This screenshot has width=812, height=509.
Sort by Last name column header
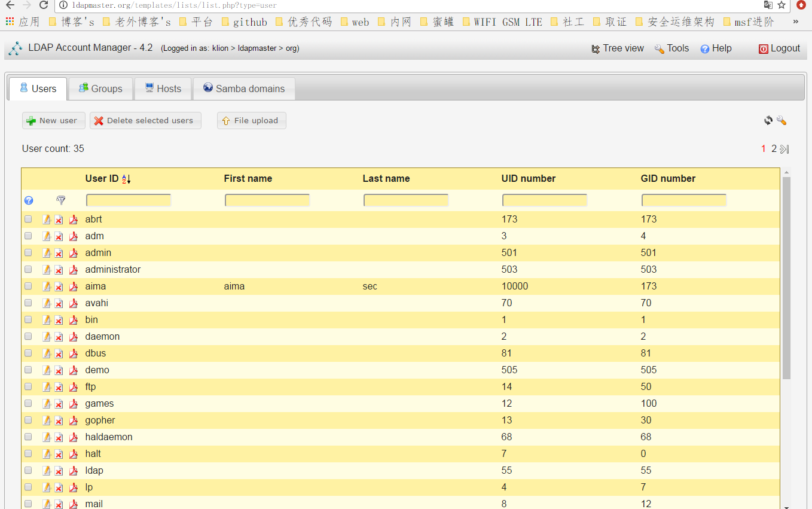click(386, 178)
